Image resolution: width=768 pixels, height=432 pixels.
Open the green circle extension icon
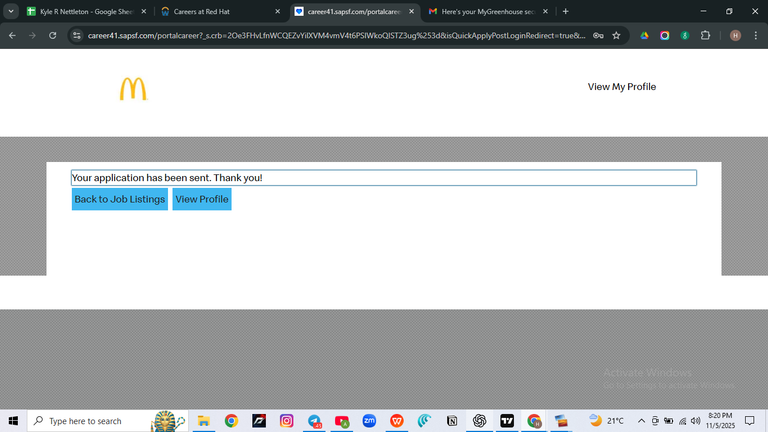click(685, 35)
